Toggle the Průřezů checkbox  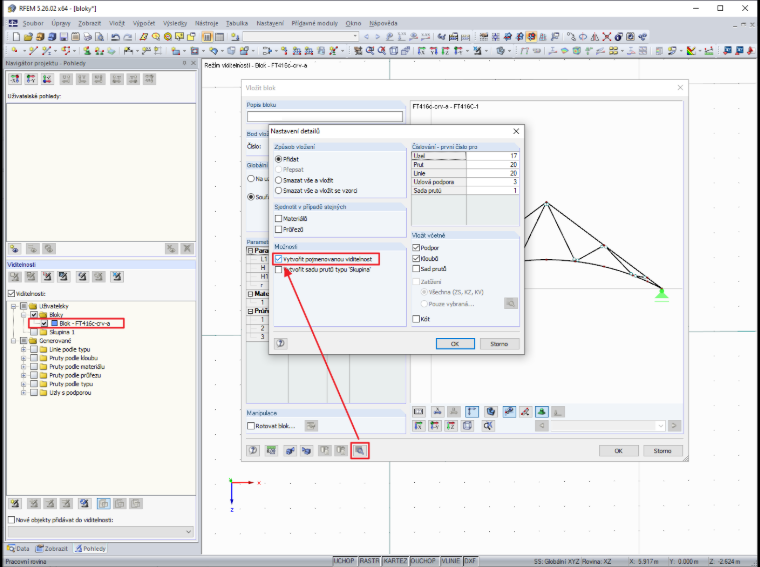pos(279,229)
